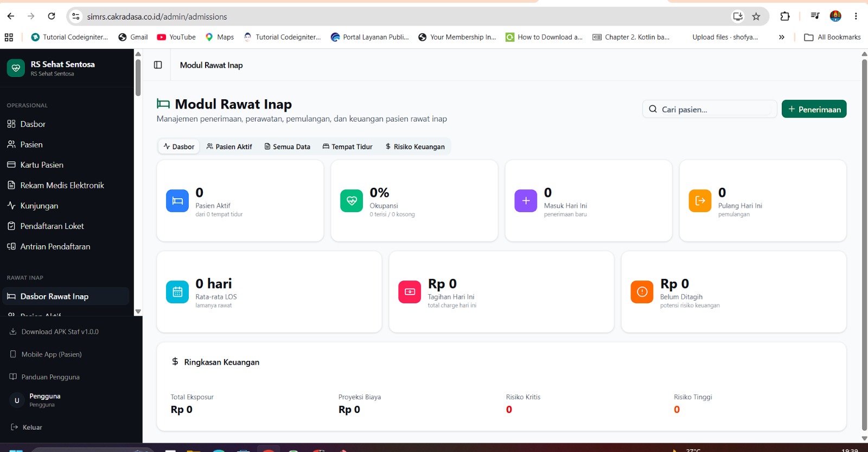Click the Risiko Tinggi orange 0 value
868x452 pixels.
(676, 410)
